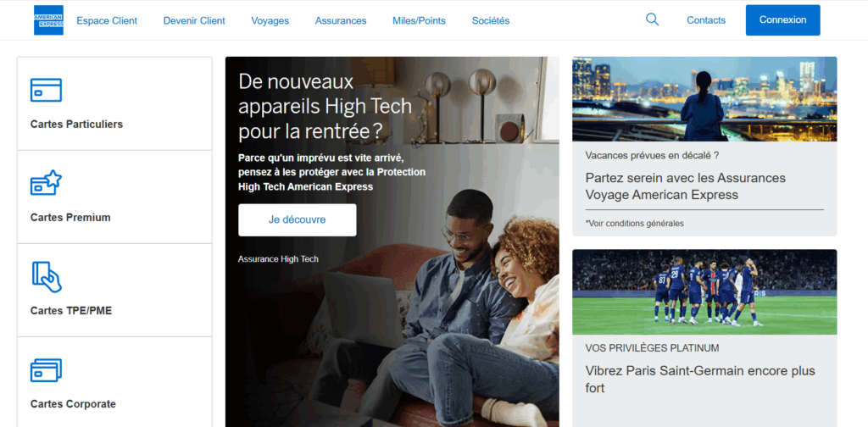Click the Connexion button
Viewport: 868px width, 427px height.
coord(782,20)
